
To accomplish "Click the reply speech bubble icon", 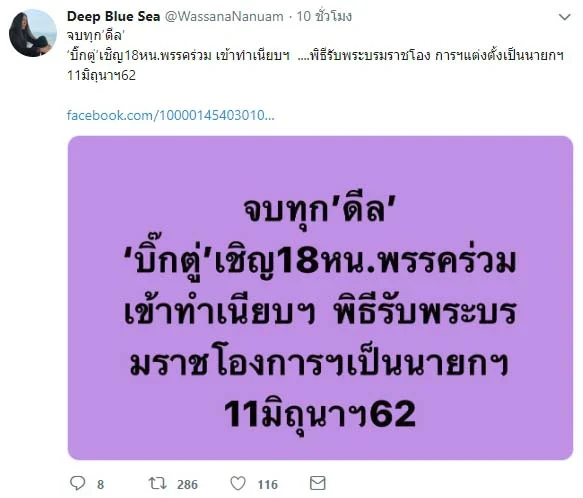I will pos(78,483).
